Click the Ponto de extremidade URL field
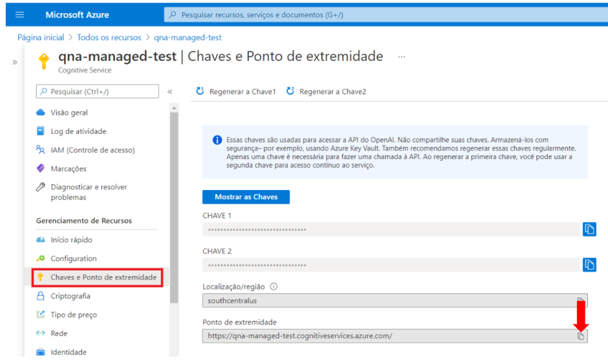608x364 pixels. tap(395, 336)
